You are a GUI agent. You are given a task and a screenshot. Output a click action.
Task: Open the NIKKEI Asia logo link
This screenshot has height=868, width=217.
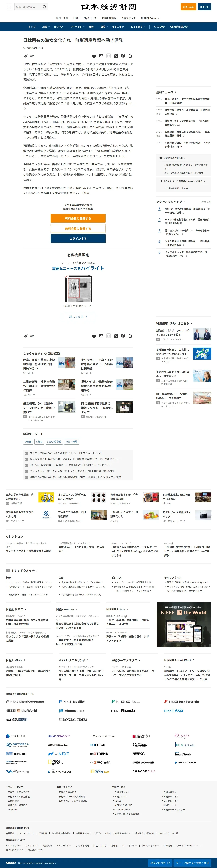(174, 710)
